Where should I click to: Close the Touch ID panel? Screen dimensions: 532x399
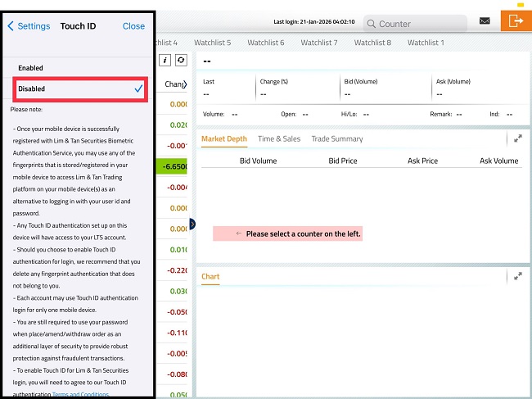pos(133,26)
